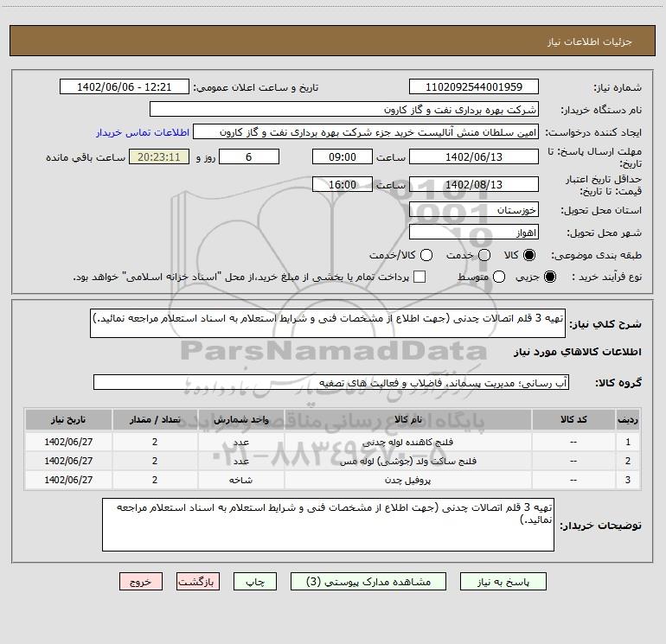Click the date 1402/06/27 in row 3
The width and height of the screenshot is (666, 644).
pos(68,480)
